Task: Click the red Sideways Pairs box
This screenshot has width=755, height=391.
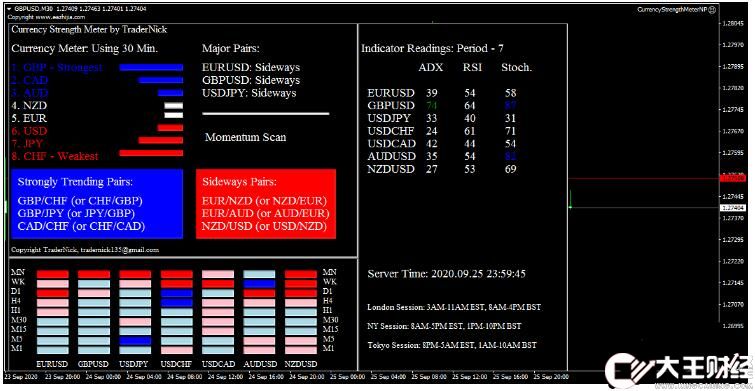Action: coord(266,204)
